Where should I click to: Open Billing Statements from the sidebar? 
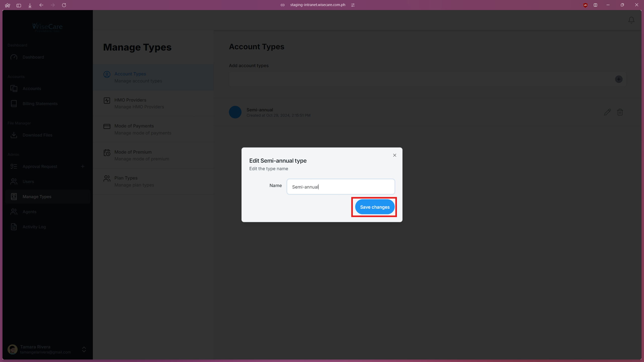pyautogui.click(x=40, y=104)
